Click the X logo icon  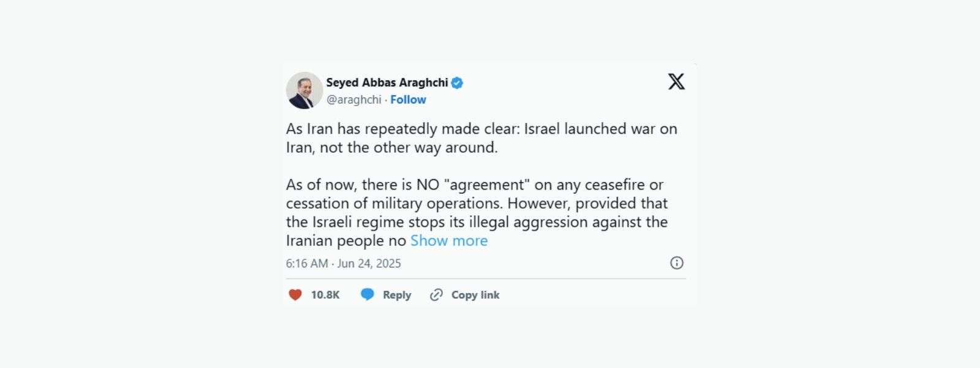point(676,82)
